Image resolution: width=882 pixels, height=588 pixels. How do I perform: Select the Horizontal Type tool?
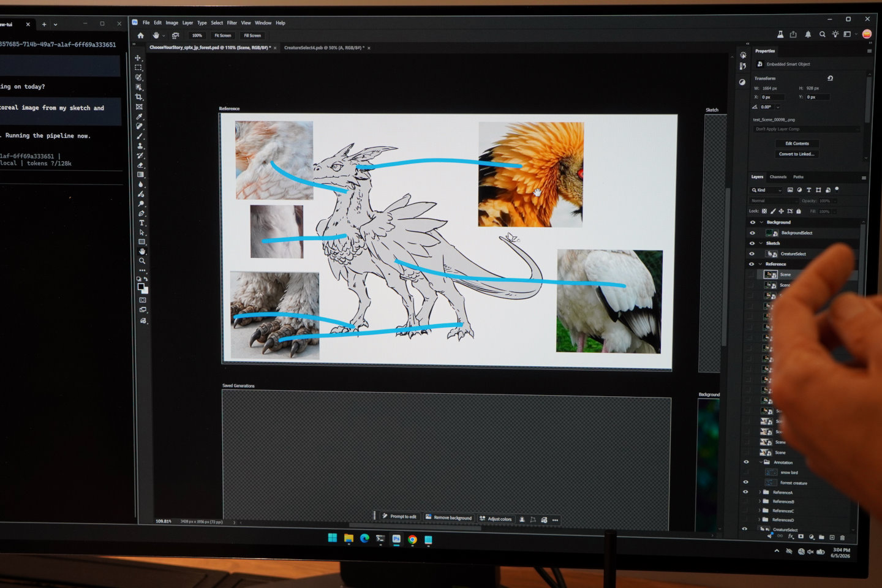141,223
